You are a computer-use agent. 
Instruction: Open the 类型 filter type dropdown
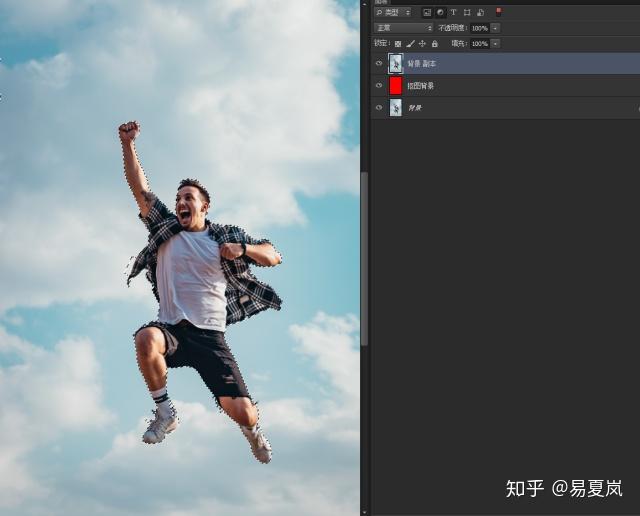392,13
